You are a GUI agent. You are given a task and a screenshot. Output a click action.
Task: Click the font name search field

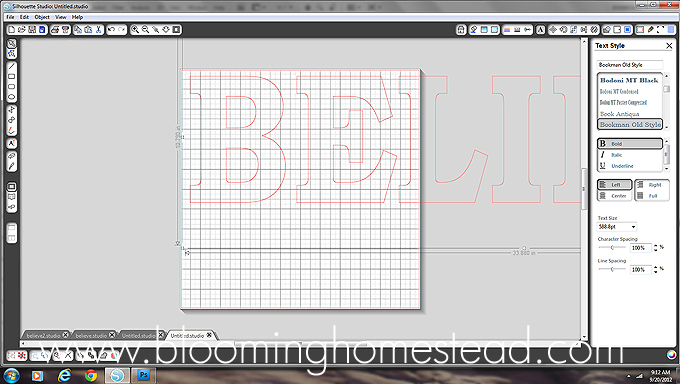click(x=630, y=65)
